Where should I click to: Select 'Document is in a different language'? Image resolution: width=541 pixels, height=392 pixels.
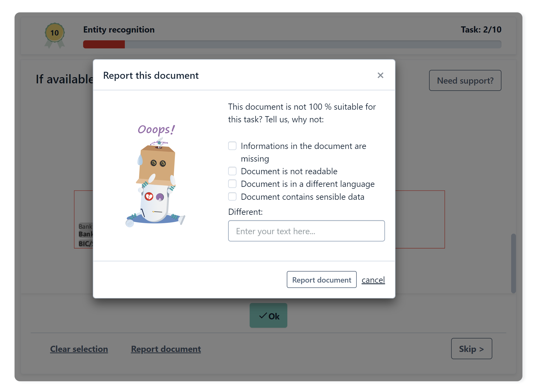[232, 184]
